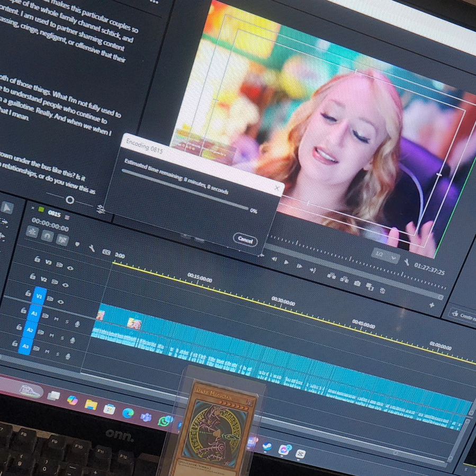Toggle Sync Lock on track A2
This screenshot has height=476, width=476.
pyautogui.click(x=41, y=332)
